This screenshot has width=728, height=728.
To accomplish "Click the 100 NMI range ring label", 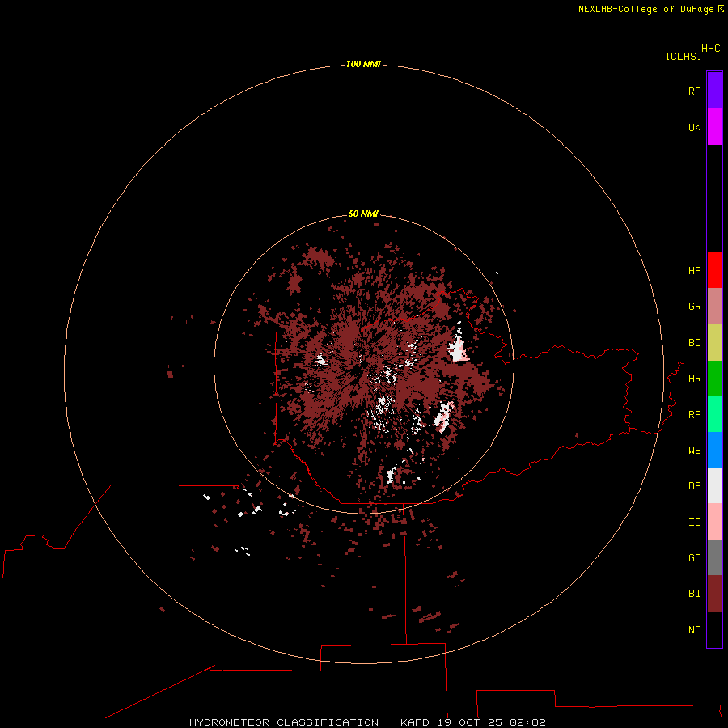I will (x=363, y=64).
